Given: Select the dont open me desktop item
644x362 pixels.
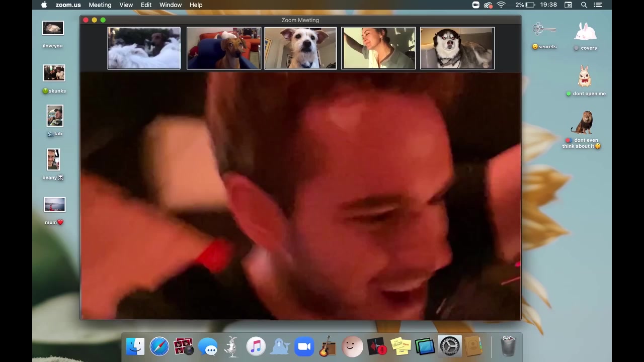Looking at the screenshot, I should pyautogui.click(x=585, y=80).
